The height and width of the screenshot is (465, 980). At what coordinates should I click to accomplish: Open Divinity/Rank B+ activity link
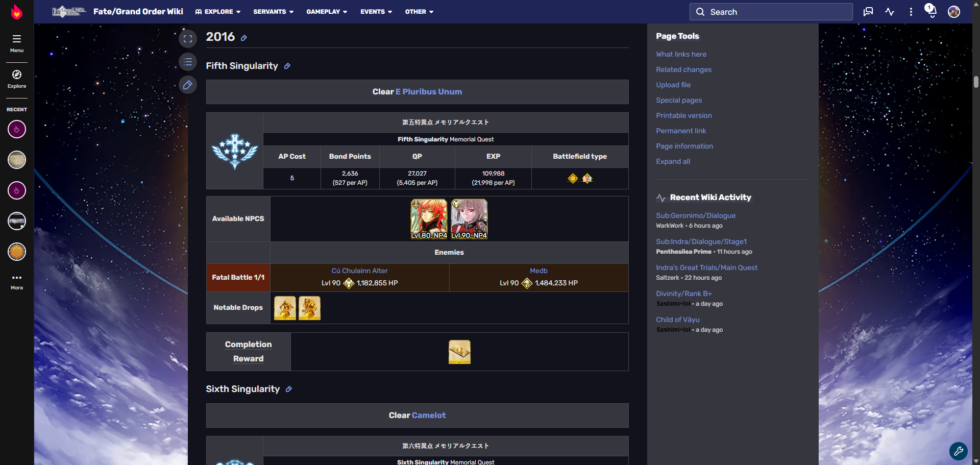point(684,294)
